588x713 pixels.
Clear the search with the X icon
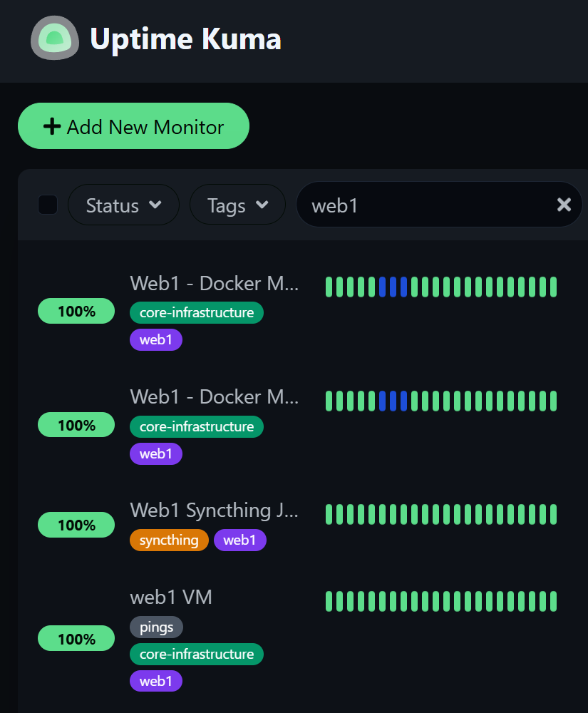(x=564, y=205)
